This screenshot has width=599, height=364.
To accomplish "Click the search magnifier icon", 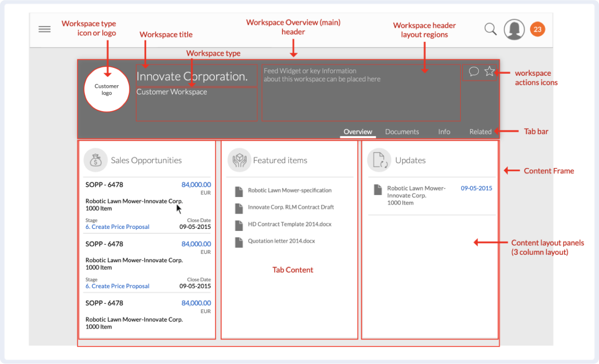I will coord(491,29).
